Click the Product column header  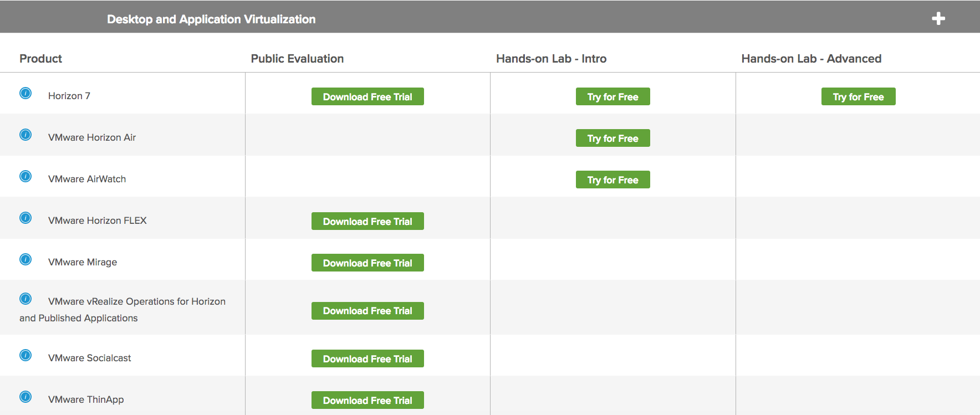pos(40,59)
